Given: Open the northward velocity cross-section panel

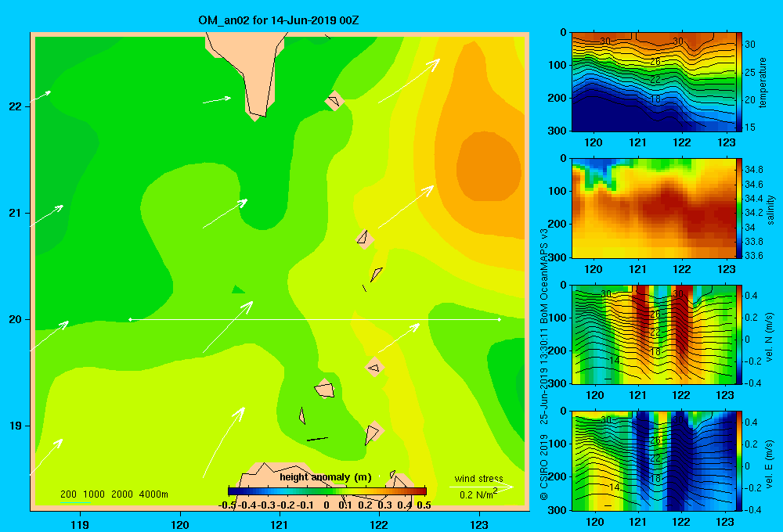Looking at the screenshot, I should click(x=653, y=334).
